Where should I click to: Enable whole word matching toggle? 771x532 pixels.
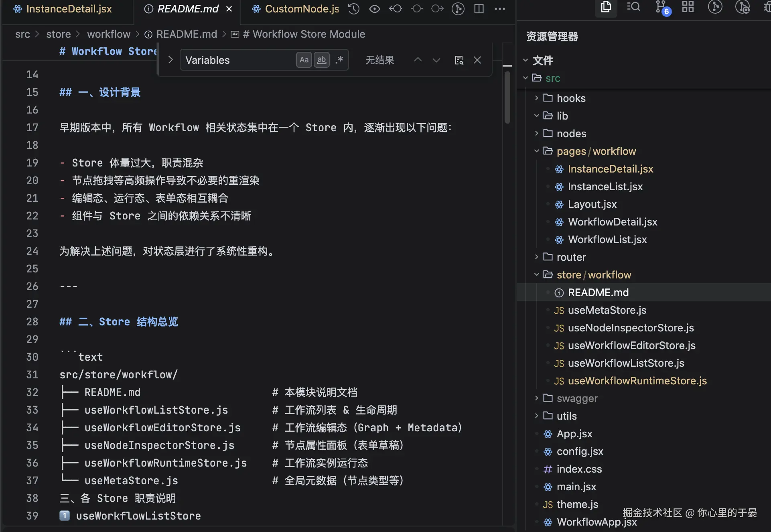321,60
